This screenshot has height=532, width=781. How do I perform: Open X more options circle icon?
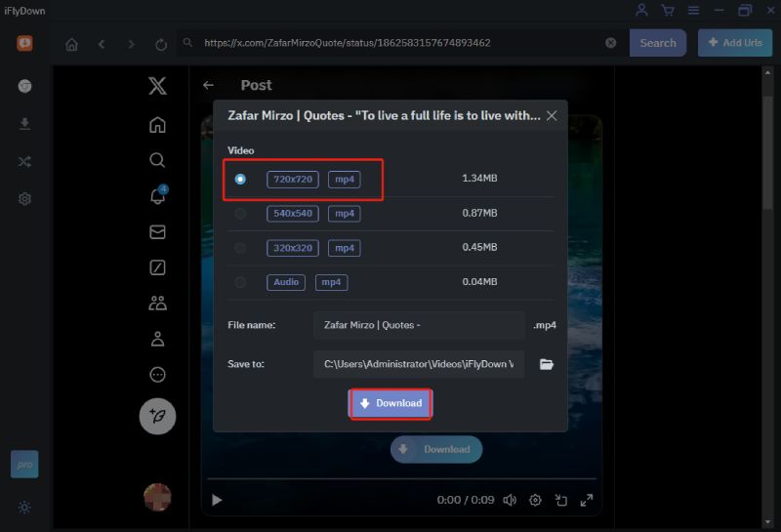(157, 375)
